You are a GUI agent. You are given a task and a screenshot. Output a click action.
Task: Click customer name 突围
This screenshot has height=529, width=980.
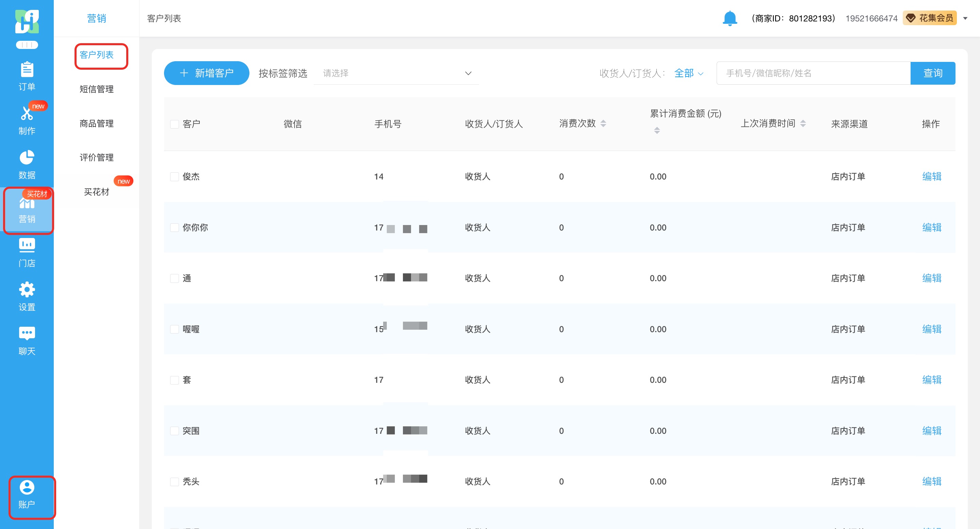coord(191,430)
